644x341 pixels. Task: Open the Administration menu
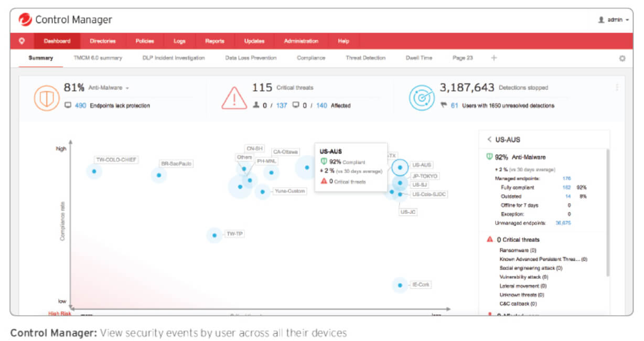pyautogui.click(x=301, y=41)
